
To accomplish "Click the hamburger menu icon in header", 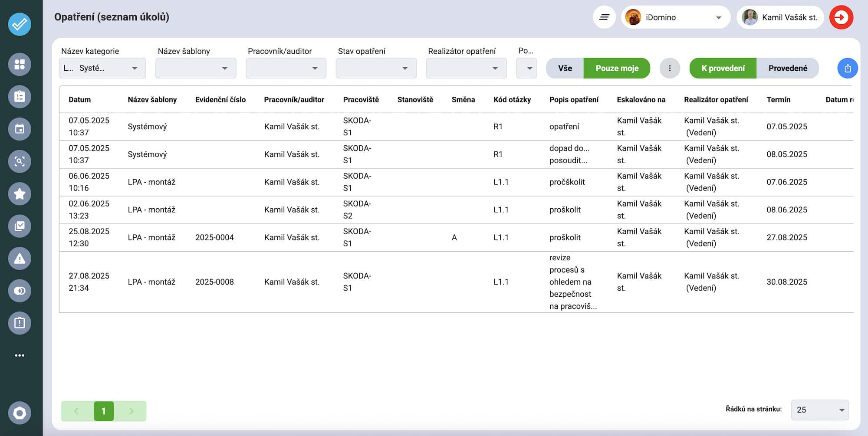I will 604,17.
